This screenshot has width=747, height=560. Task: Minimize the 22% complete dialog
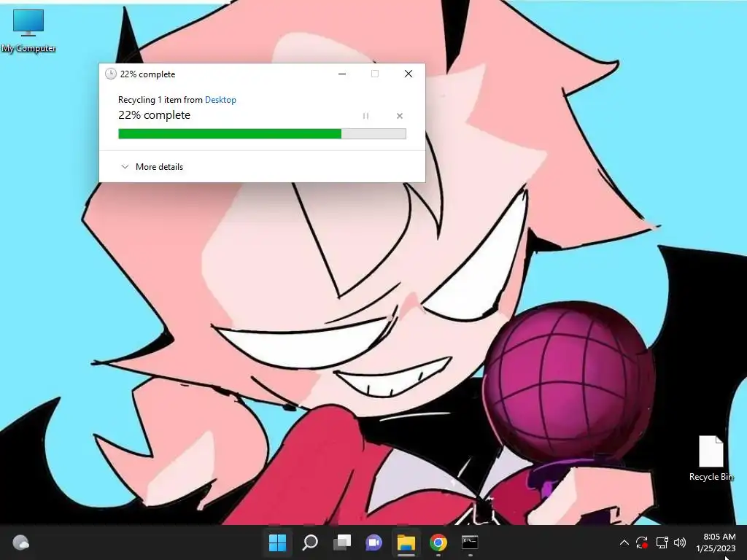coord(342,74)
